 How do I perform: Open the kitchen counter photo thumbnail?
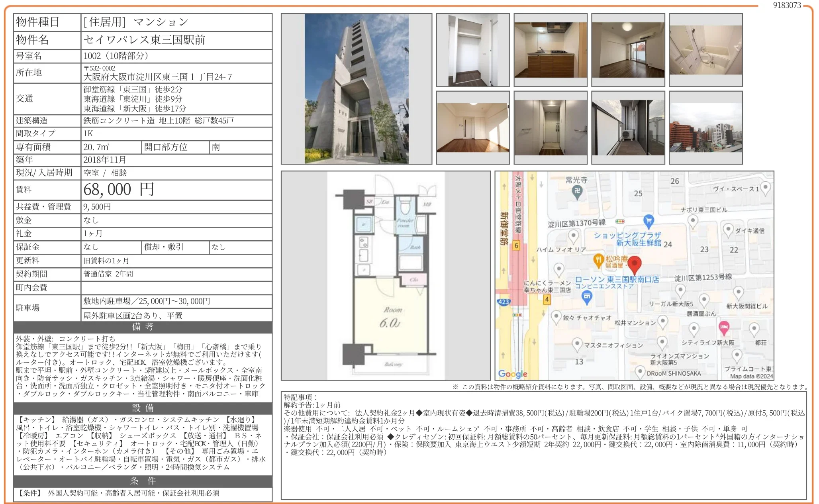[550, 50]
